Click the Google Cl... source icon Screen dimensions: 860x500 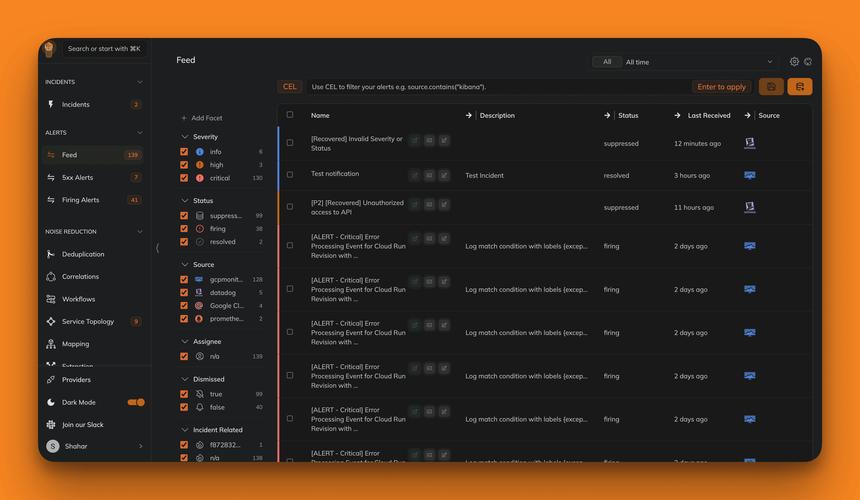coord(199,305)
